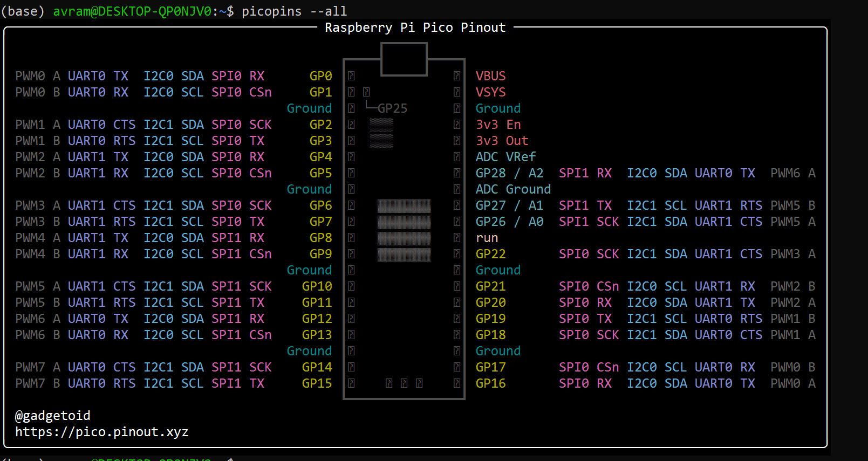The width and height of the screenshot is (868, 461).
Task: Click PWM3 A in the GP6 row
Action: pyautogui.click(x=38, y=205)
